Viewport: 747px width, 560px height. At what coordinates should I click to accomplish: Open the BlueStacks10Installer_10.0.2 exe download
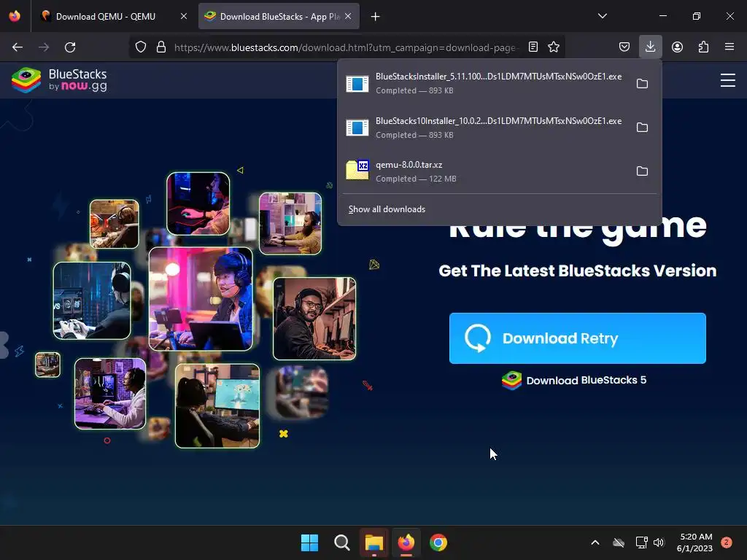point(486,127)
